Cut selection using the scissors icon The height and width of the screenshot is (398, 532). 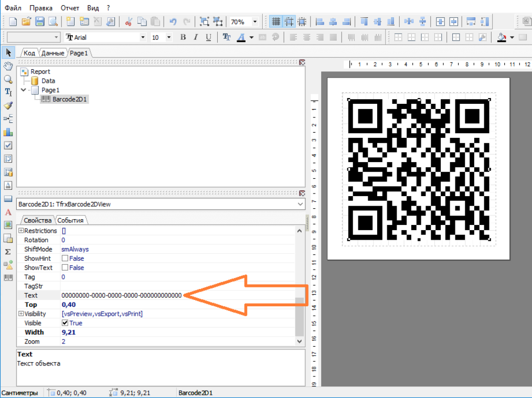click(128, 21)
